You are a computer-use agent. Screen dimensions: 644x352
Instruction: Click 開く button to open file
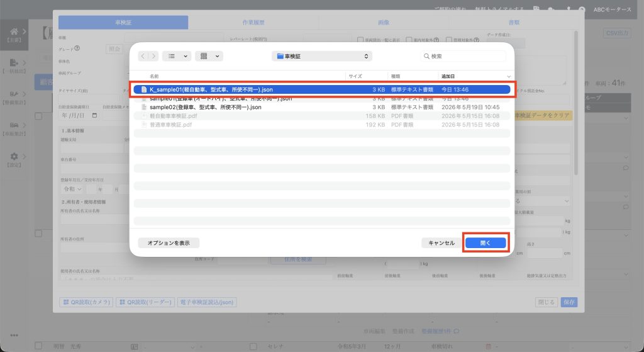coord(486,243)
